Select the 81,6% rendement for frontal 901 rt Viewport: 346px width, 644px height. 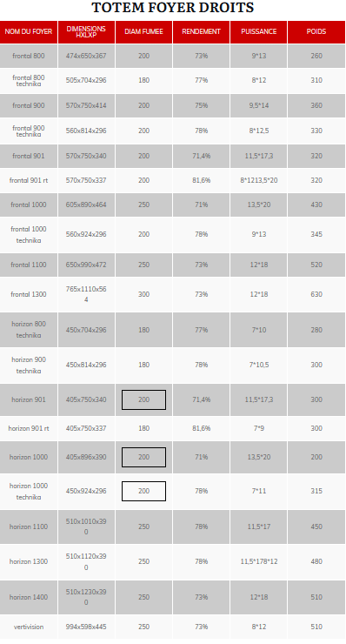(x=201, y=180)
